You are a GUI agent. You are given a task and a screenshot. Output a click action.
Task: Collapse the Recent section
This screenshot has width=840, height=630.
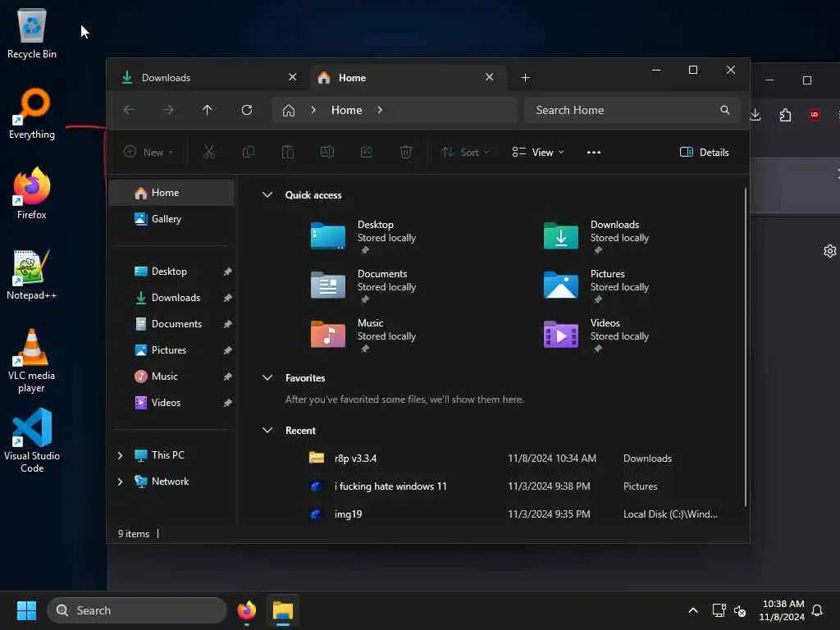point(267,430)
